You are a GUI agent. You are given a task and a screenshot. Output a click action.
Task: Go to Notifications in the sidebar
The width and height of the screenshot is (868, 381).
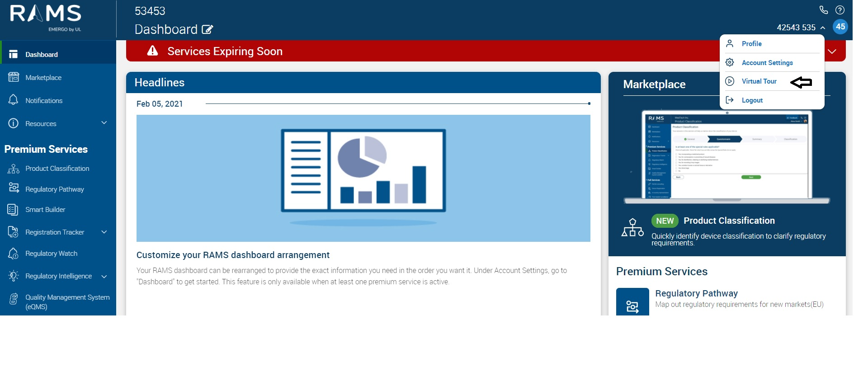pyautogui.click(x=44, y=101)
